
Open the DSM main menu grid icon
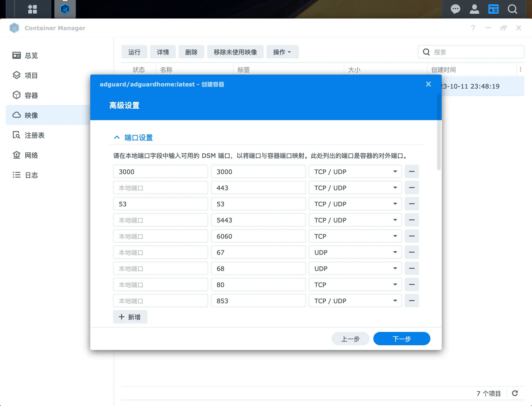32,9
